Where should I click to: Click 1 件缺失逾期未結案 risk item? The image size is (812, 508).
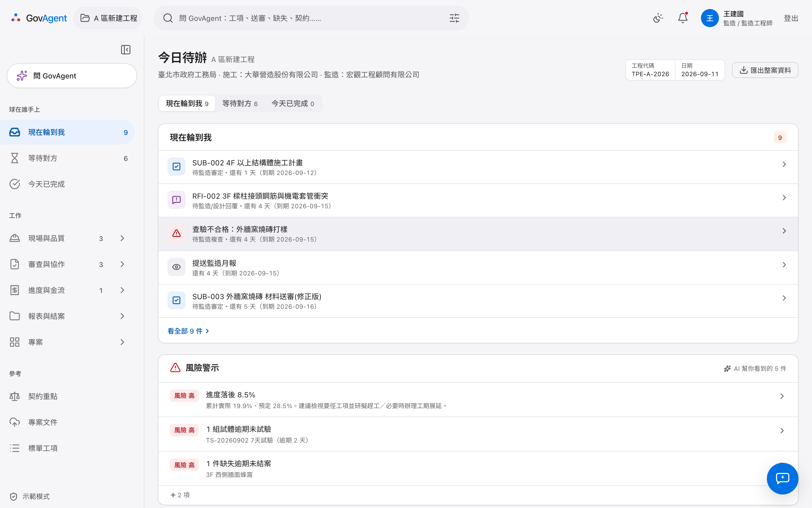pyautogui.click(x=478, y=468)
